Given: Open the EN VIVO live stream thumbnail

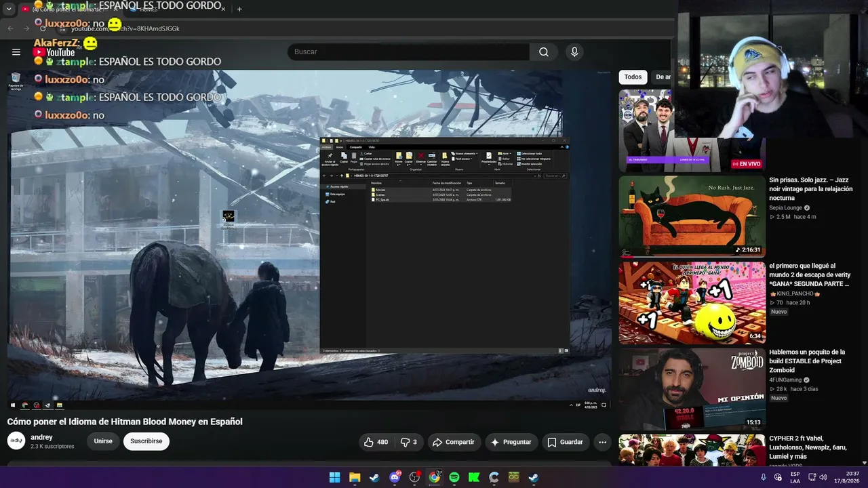Looking at the screenshot, I should click(692, 131).
